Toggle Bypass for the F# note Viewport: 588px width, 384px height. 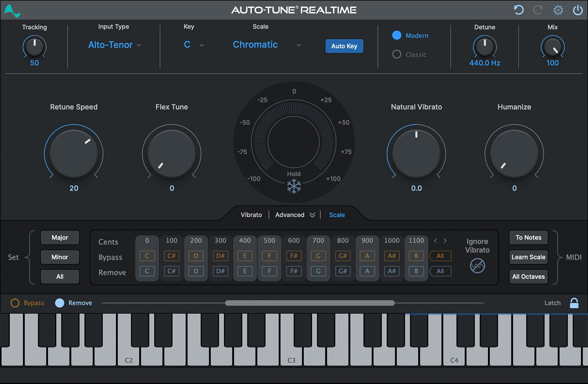click(x=294, y=256)
